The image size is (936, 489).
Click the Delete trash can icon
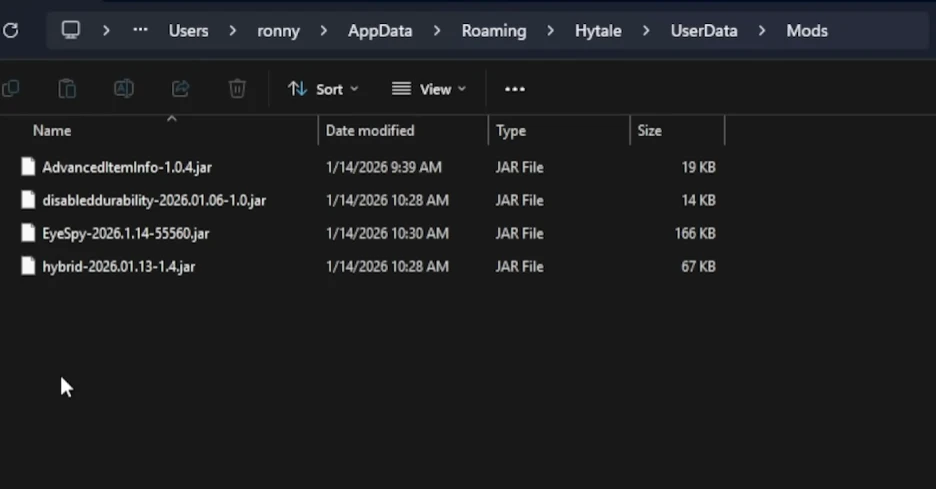coord(237,89)
